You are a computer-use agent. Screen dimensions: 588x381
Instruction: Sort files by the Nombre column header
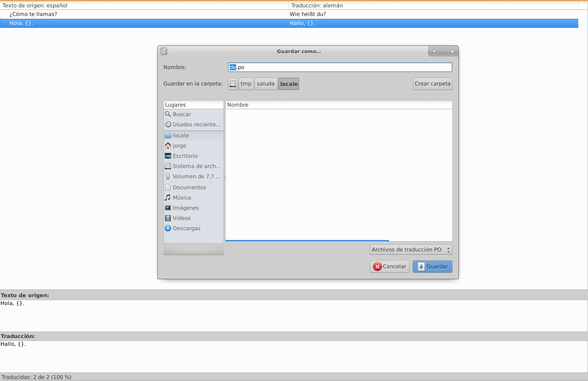coord(338,105)
